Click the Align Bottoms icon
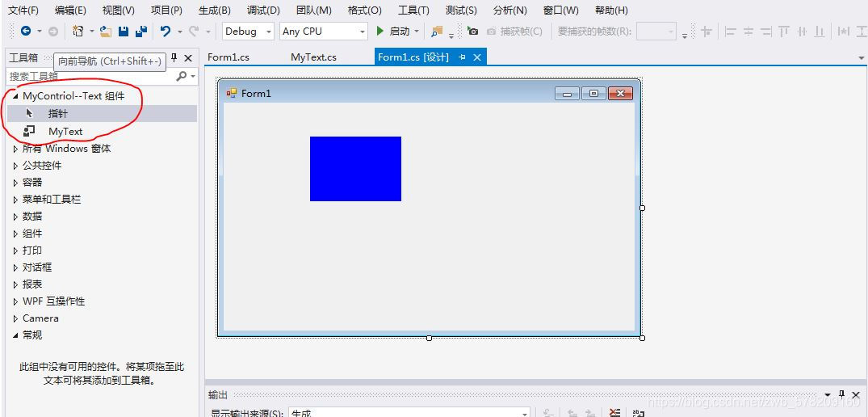868x417 pixels. click(x=820, y=32)
